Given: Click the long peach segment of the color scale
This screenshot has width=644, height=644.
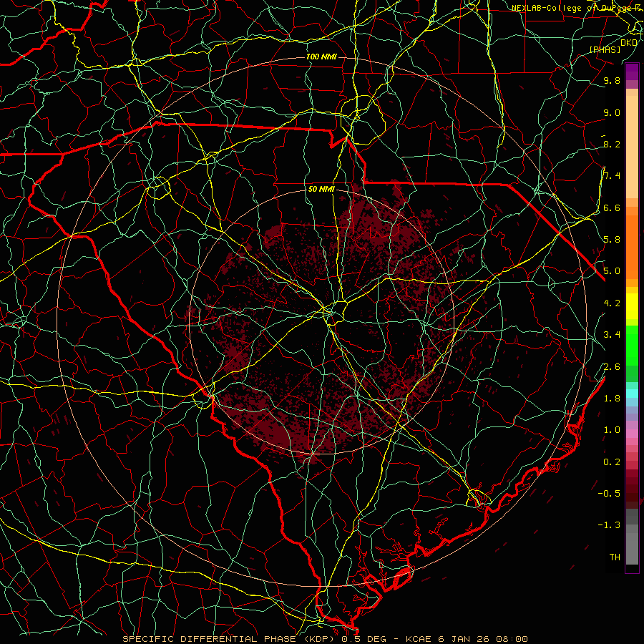Looking at the screenshot, I should [x=632, y=148].
